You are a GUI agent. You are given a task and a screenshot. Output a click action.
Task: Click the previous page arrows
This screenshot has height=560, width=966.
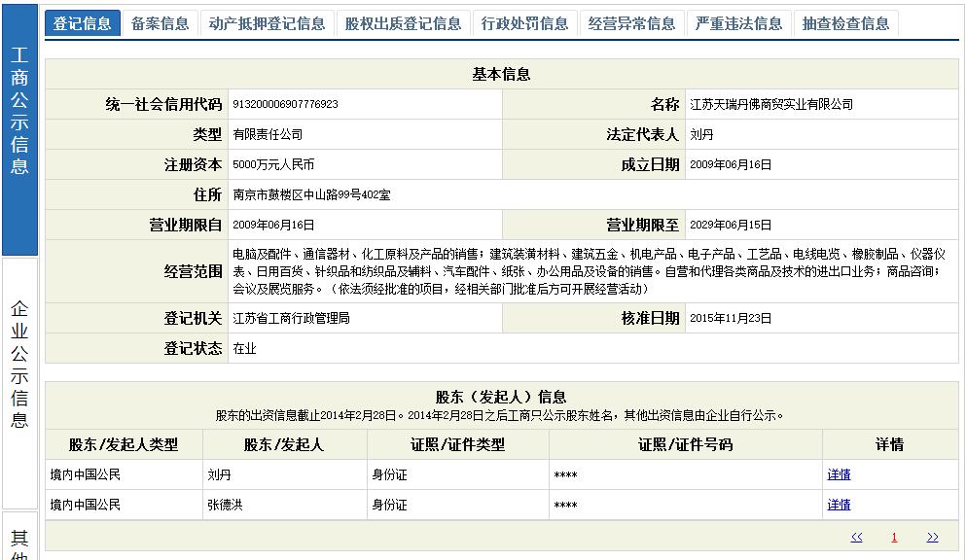click(x=857, y=536)
